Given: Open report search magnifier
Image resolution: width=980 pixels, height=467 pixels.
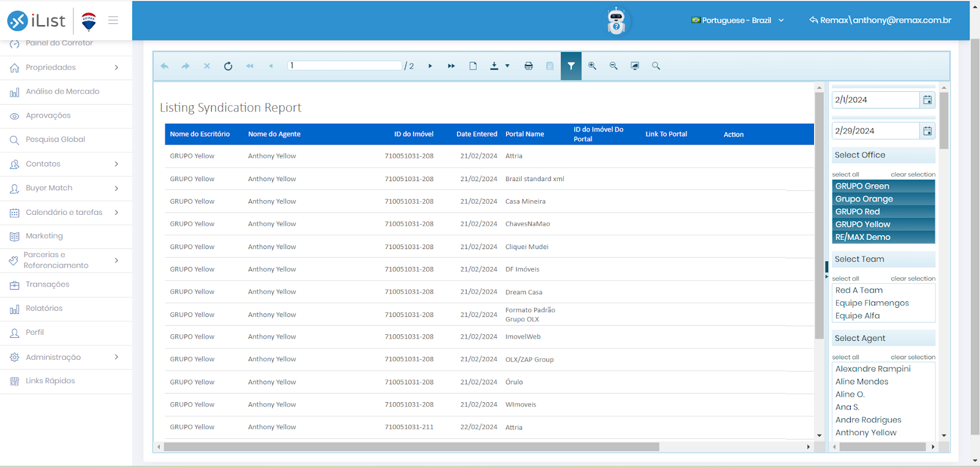Looking at the screenshot, I should click(656, 66).
